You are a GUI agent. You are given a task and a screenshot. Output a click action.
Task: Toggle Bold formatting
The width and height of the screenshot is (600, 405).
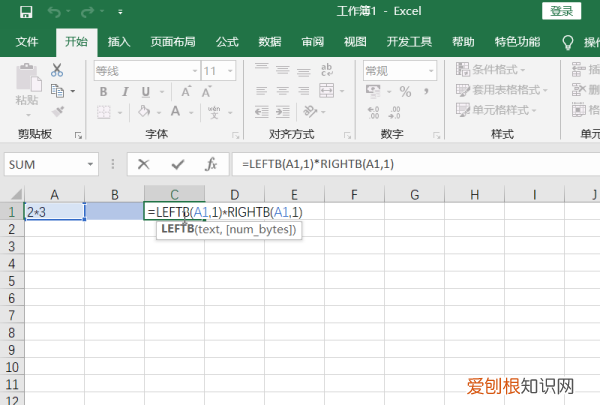pyautogui.click(x=103, y=92)
